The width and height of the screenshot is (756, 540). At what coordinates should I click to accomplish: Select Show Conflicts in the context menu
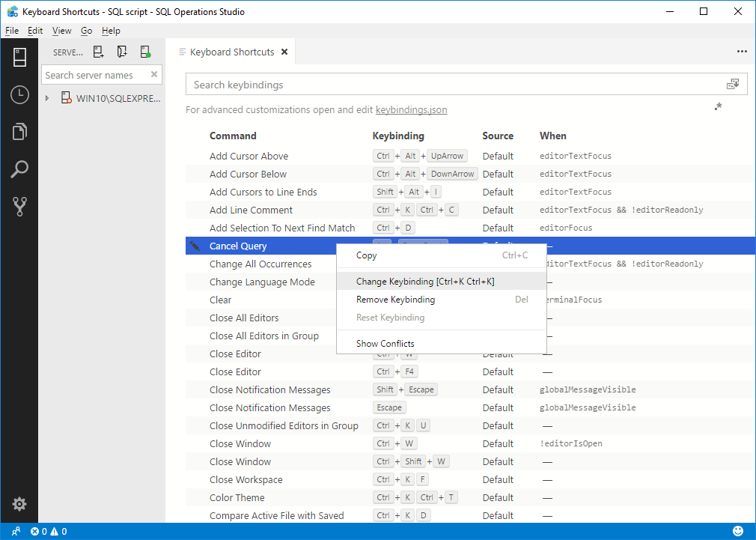pyautogui.click(x=385, y=344)
